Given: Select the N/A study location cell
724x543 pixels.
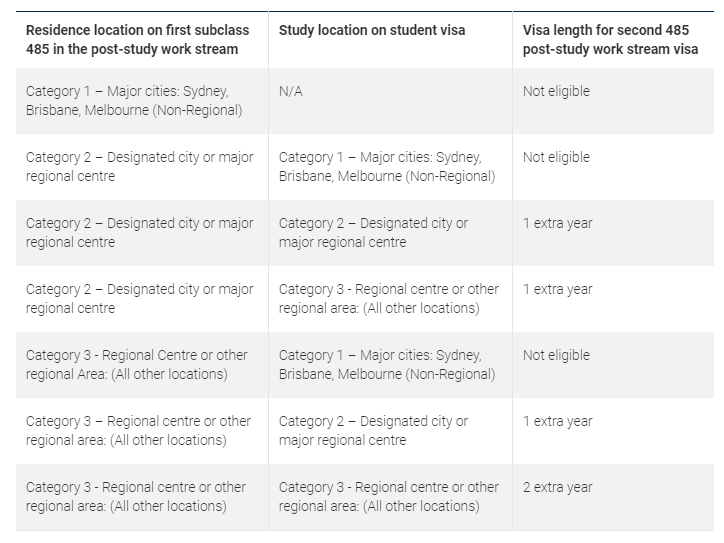Looking at the screenshot, I should coord(291,91).
